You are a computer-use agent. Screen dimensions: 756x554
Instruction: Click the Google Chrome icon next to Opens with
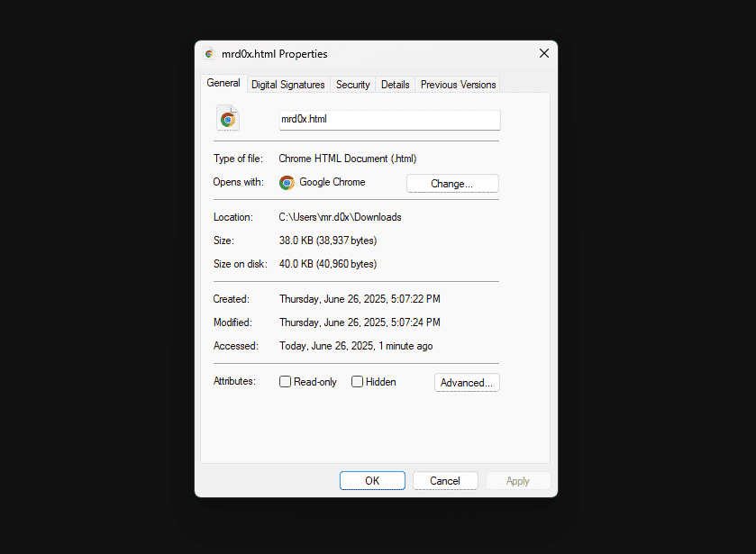[x=287, y=183]
